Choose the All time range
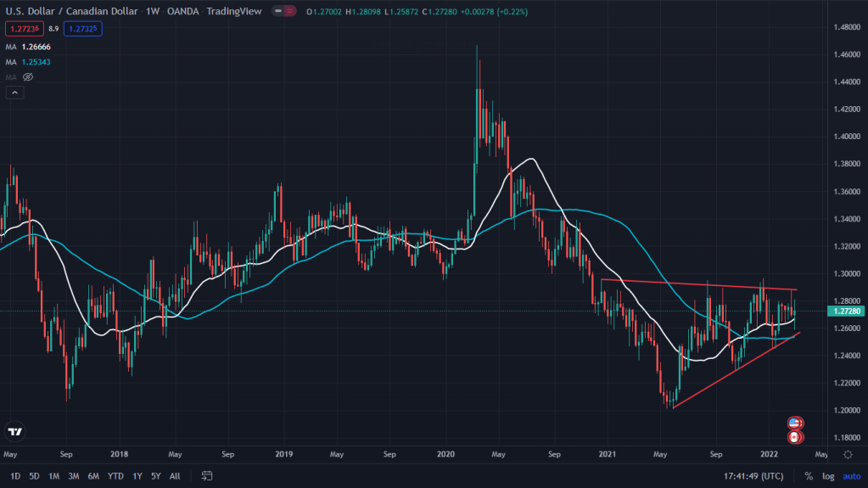This screenshot has height=488, width=868. 175,476
